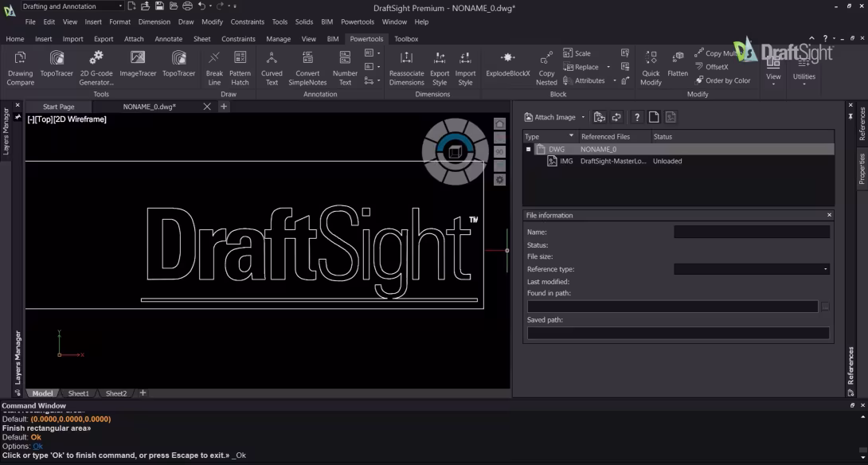Activate the Curved Text tool
The height and width of the screenshot is (465, 868).
(x=272, y=68)
